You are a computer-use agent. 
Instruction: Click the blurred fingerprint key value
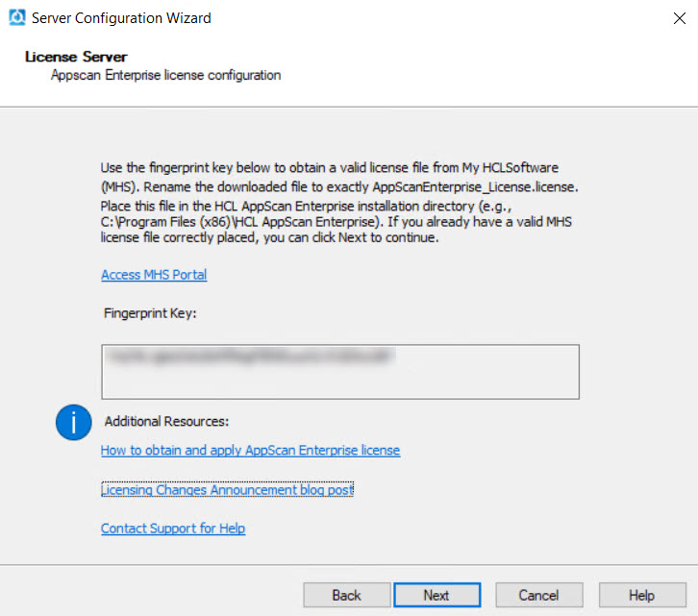coord(252,357)
